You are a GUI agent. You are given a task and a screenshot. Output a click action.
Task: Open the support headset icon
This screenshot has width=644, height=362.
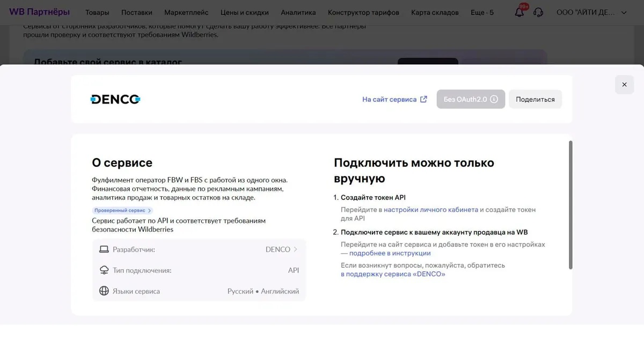pos(538,12)
